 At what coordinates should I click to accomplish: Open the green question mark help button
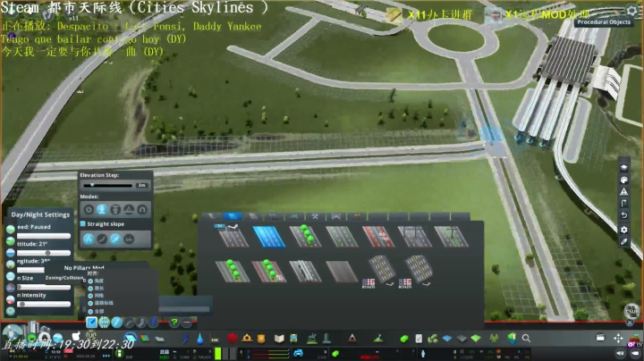pyautogui.click(x=174, y=323)
